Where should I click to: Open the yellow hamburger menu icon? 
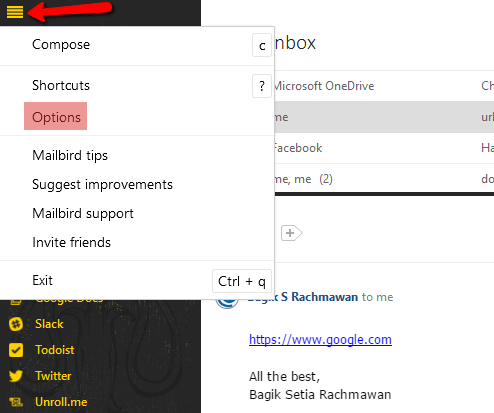pyautogui.click(x=15, y=12)
